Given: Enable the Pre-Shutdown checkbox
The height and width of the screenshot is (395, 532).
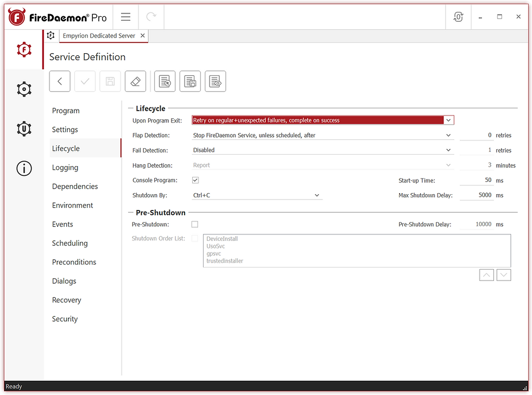Looking at the screenshot, I should 195,224.
